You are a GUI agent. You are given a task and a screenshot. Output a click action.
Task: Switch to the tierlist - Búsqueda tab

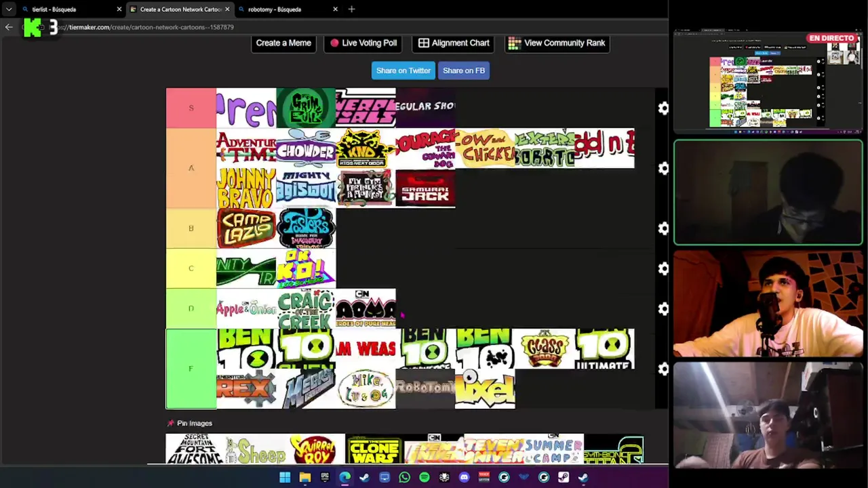tap(71, 9)
